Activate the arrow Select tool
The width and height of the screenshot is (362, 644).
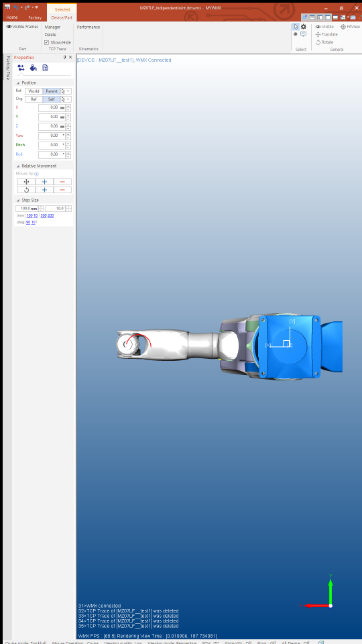pos(296,27)
